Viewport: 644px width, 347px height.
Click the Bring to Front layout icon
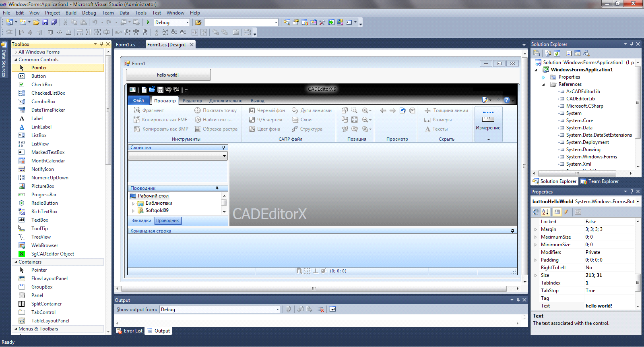(216, 32)
